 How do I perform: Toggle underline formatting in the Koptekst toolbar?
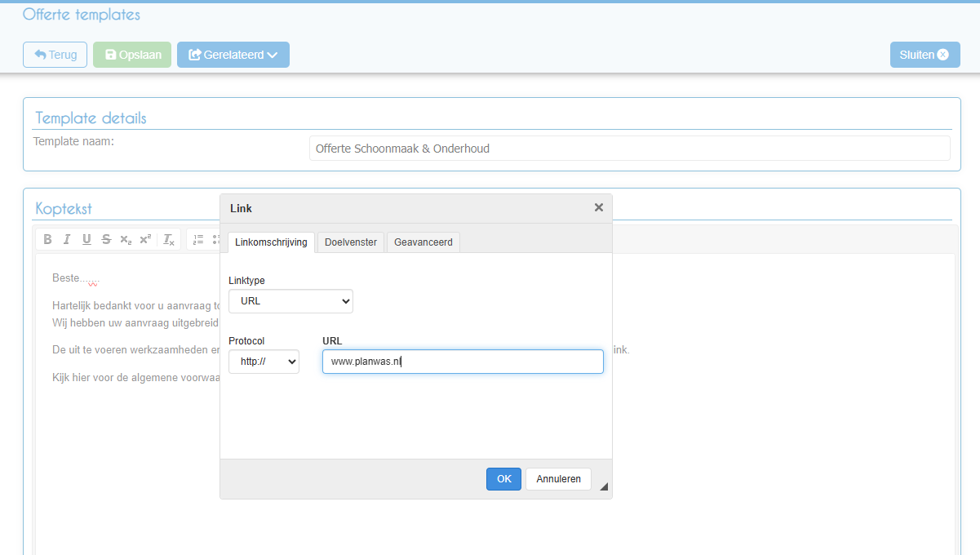tap(86, 239)
